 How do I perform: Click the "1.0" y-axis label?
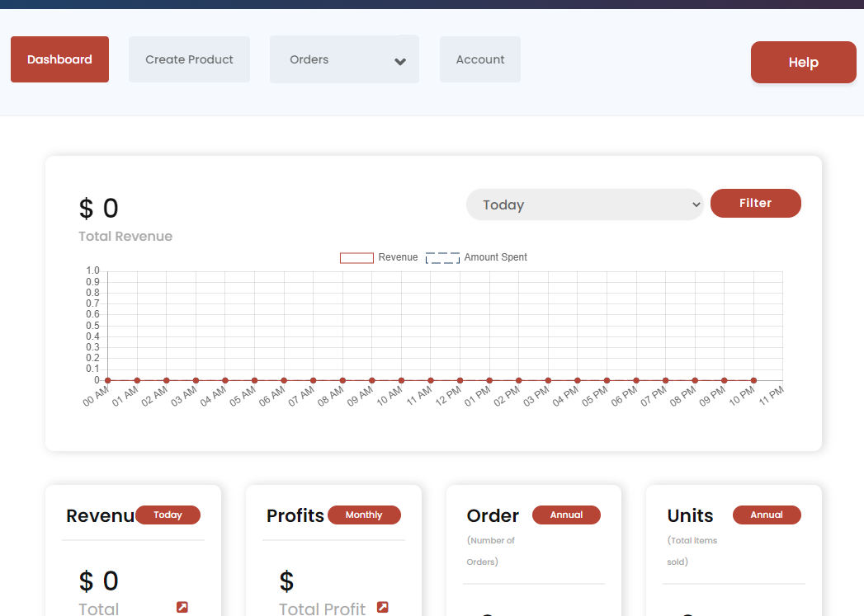[x=92, y=270]
